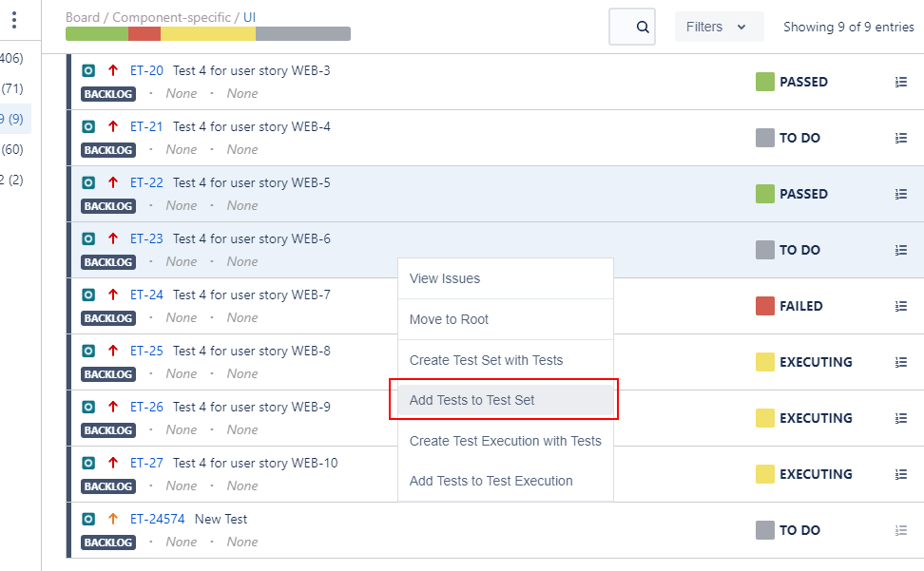Click the red priority arrow on ET-23
Viewport: 924px width, 571px height.
(x=113, y=238)
